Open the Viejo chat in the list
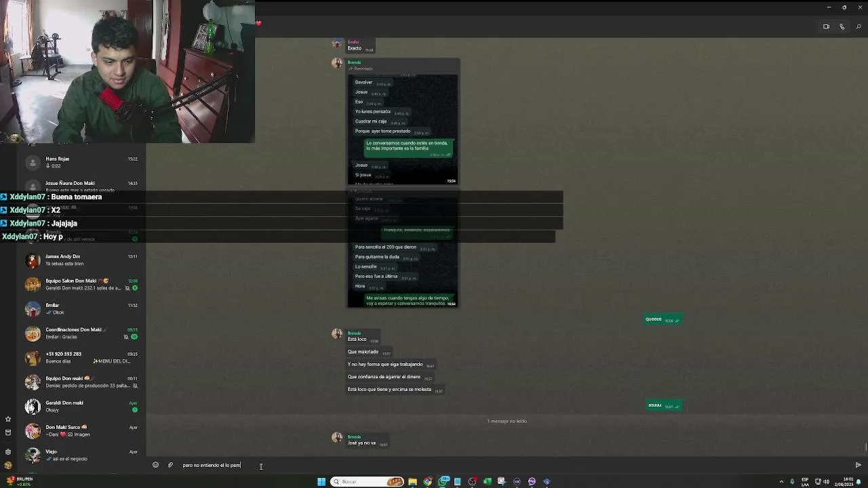The height and width of the screenshot is (488, 868). pos(81,455)
